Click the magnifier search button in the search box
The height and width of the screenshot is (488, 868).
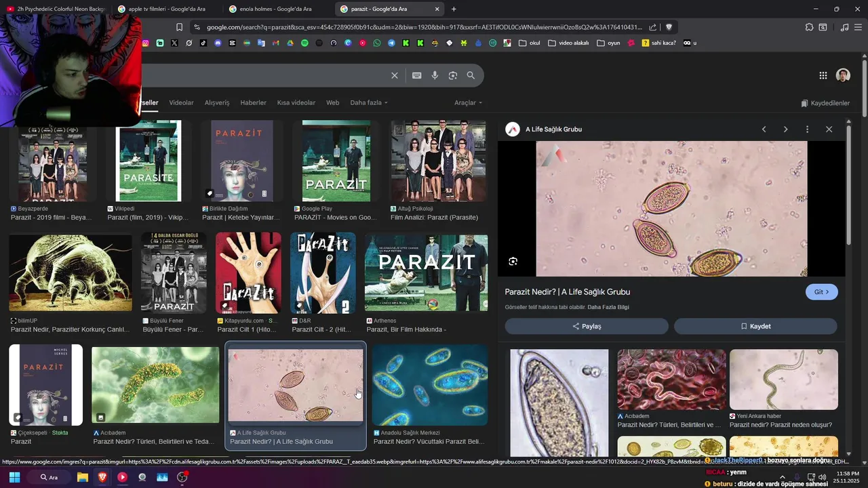pos(471,75)
